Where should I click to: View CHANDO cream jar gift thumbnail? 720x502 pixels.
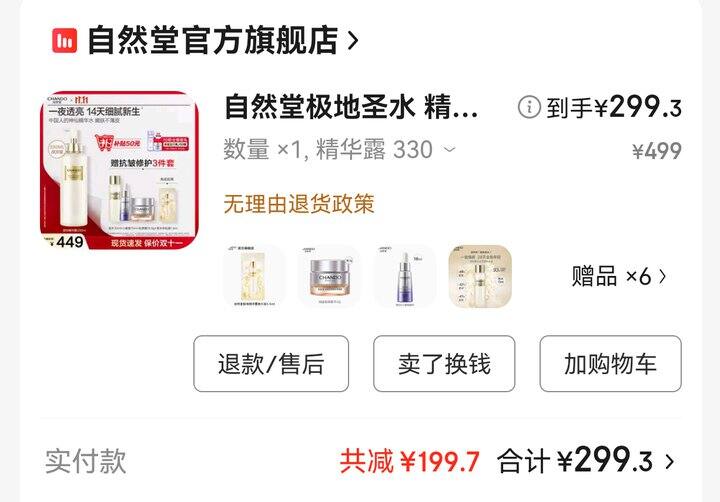pos(329,276)
